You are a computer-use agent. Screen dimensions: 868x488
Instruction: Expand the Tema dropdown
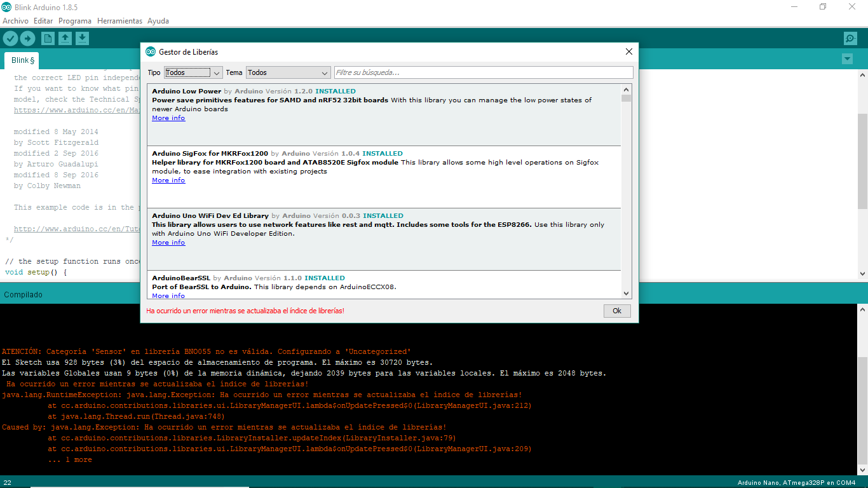(x=288, y=72)
